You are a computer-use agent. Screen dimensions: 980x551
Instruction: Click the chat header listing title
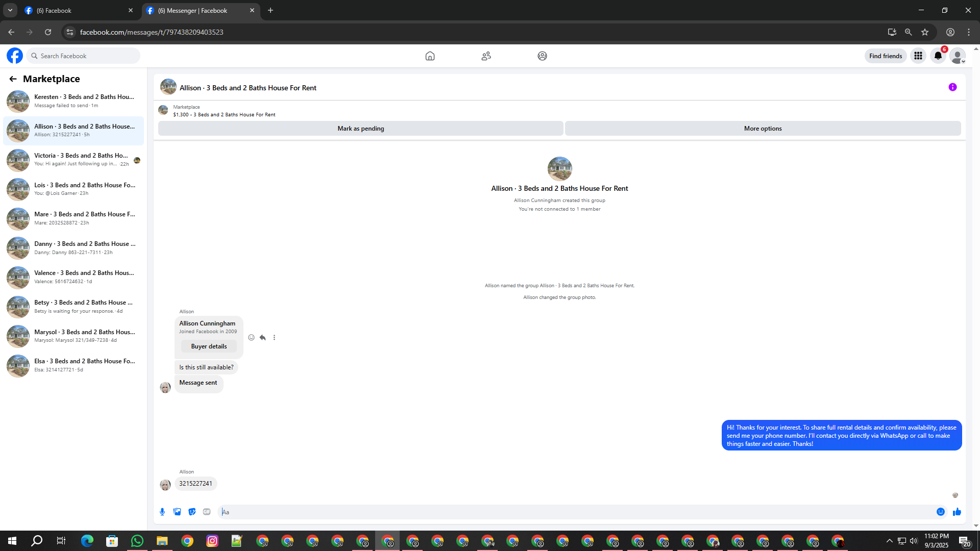(248, 88)
